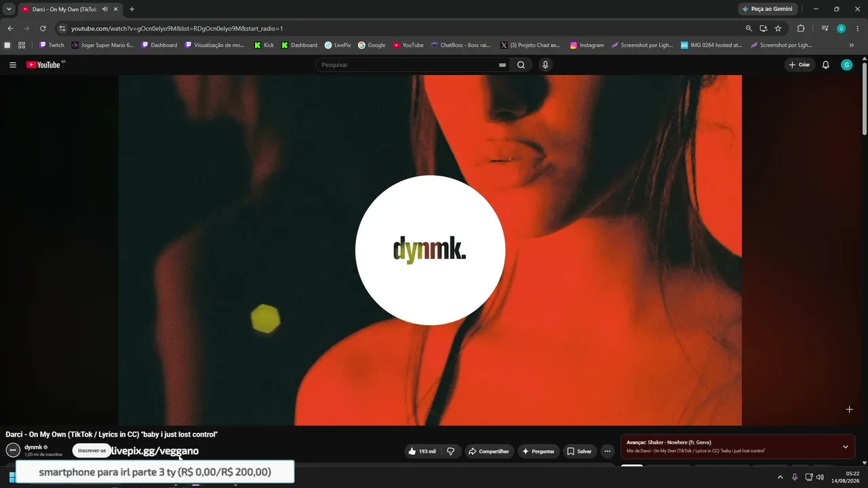Open the YouTube bookmark
This screenshot has width=868, height=488.
pos(408,45)
